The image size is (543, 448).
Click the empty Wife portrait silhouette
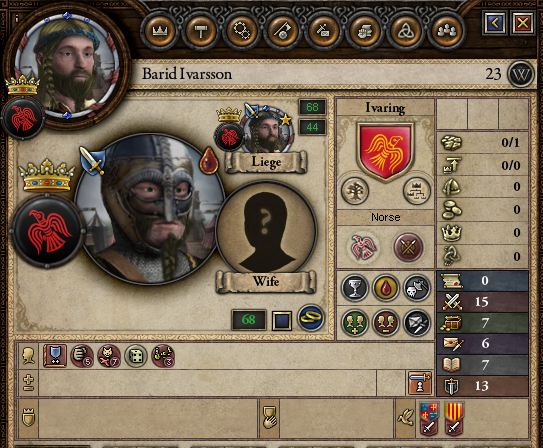(266, 230)
